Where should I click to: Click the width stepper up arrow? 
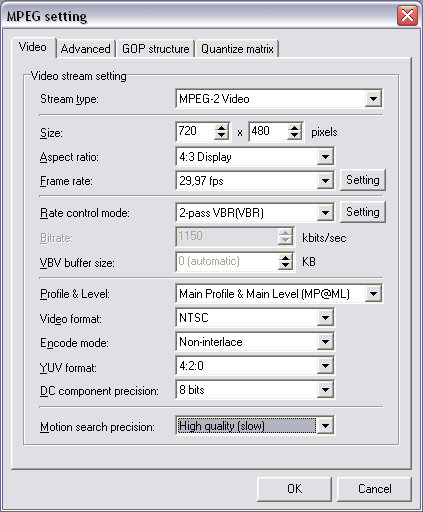221,127
